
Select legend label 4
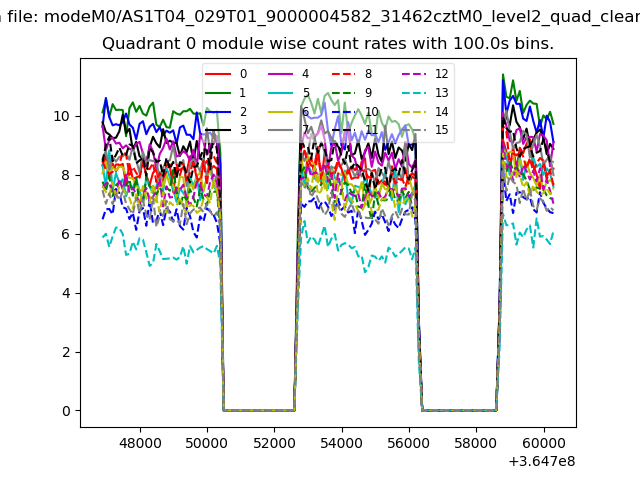pos(305,74)
